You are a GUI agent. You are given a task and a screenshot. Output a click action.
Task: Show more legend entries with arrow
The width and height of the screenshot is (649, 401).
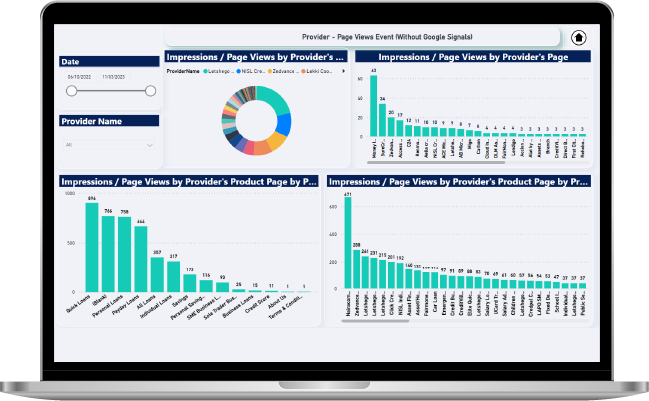[343, 71]
